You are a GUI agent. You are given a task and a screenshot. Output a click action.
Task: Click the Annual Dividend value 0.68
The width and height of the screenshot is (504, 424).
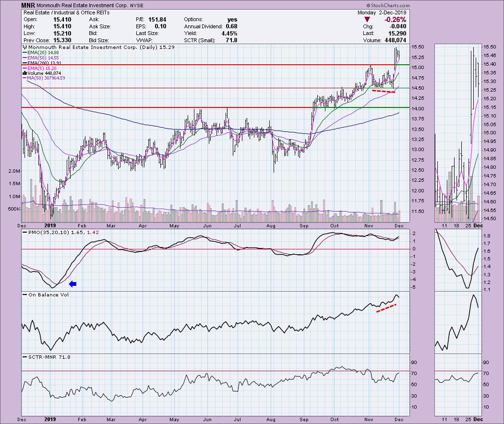(x=231, y=27)
